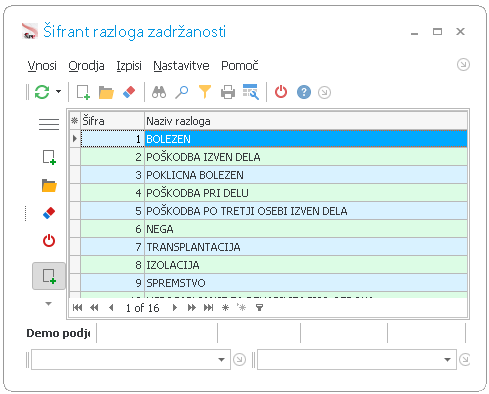Open the Nastavitve menu

coord(181,66)
